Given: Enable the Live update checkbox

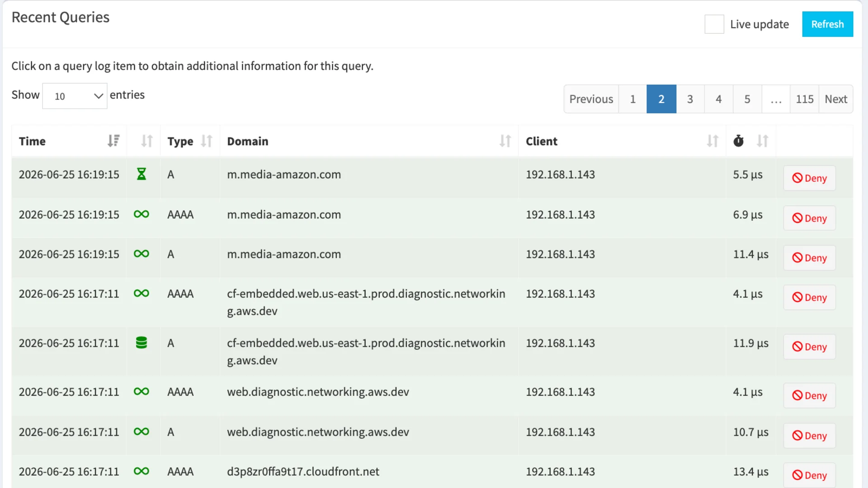Looking at the screenshot, I should (714, 24).
